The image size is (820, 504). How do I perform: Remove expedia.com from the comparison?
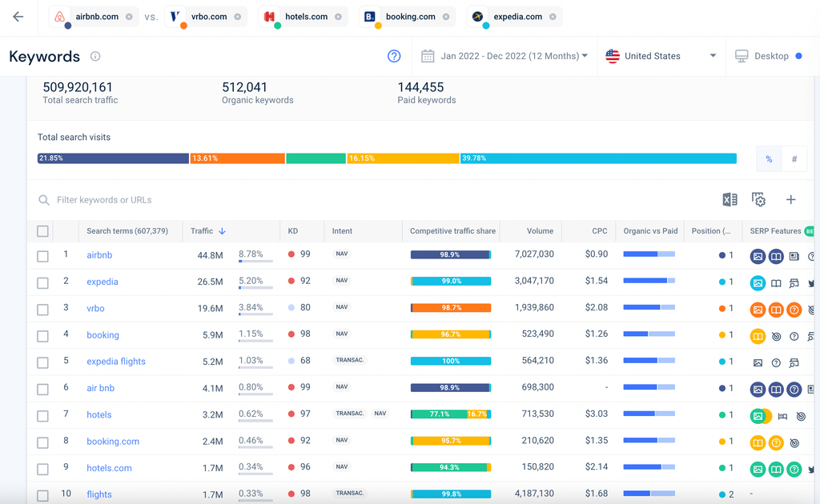pyautogui.click(x=553, y=17)
